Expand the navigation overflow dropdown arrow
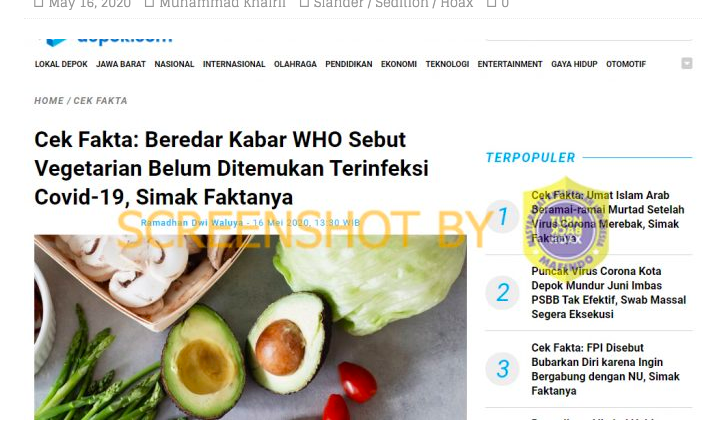 tap(687, 63)
